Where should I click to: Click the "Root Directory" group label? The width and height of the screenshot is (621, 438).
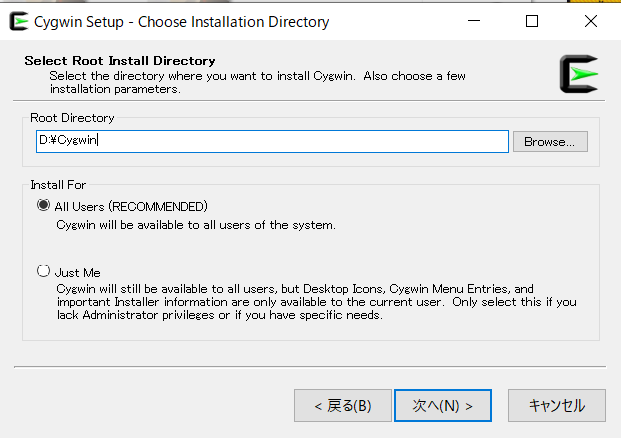coord(71,117)
